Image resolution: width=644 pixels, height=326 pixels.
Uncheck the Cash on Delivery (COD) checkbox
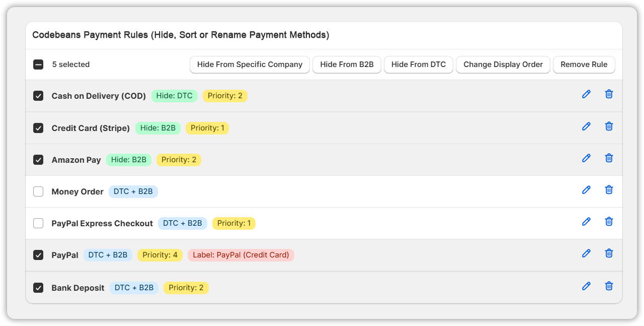click(x=38, y=96)
